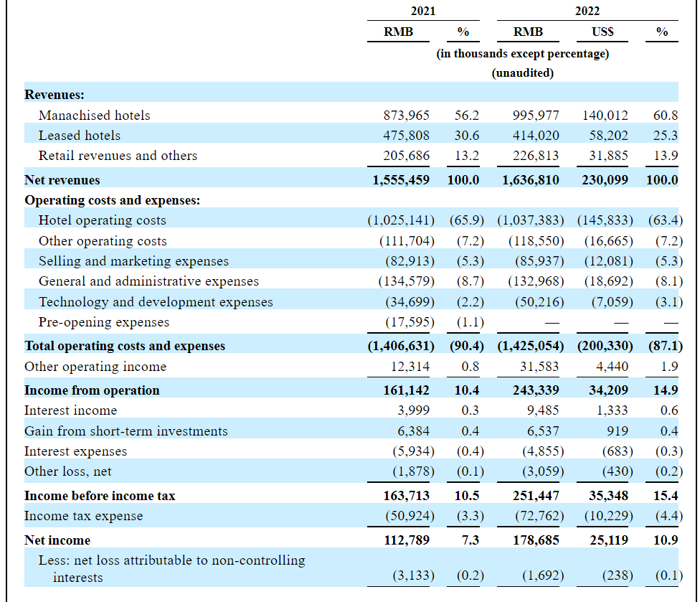700x602 pixels.
Task: Click the 'Revenues:' section heading
Action: click(55, 95)
